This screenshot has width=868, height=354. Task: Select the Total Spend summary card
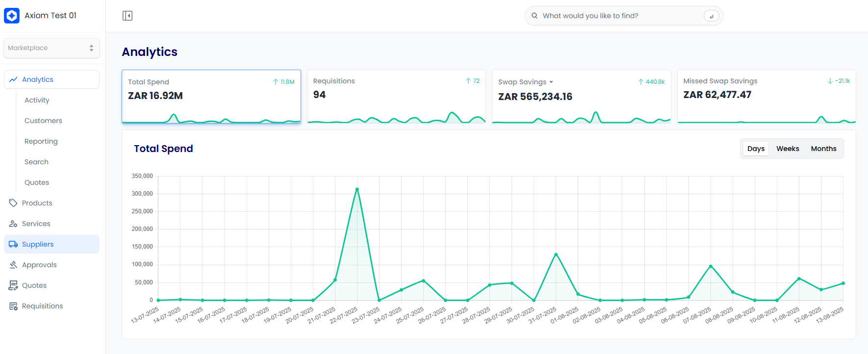point(211,96)
